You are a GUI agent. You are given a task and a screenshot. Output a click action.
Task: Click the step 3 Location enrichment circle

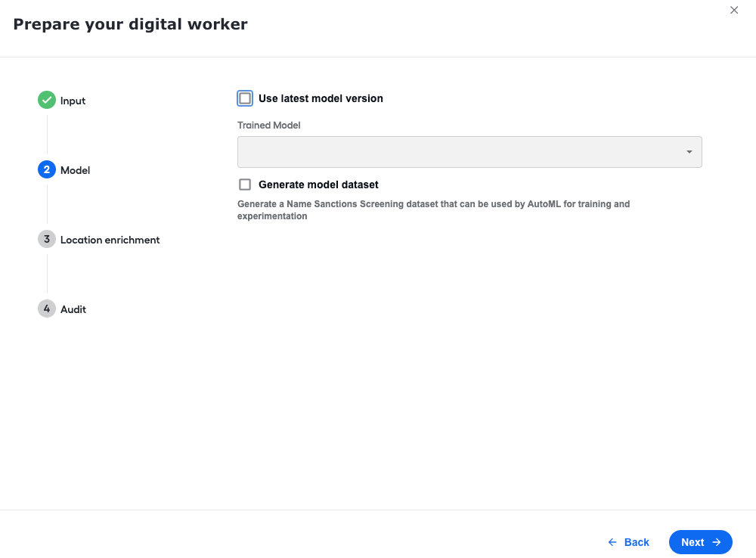tap(47, 239)
